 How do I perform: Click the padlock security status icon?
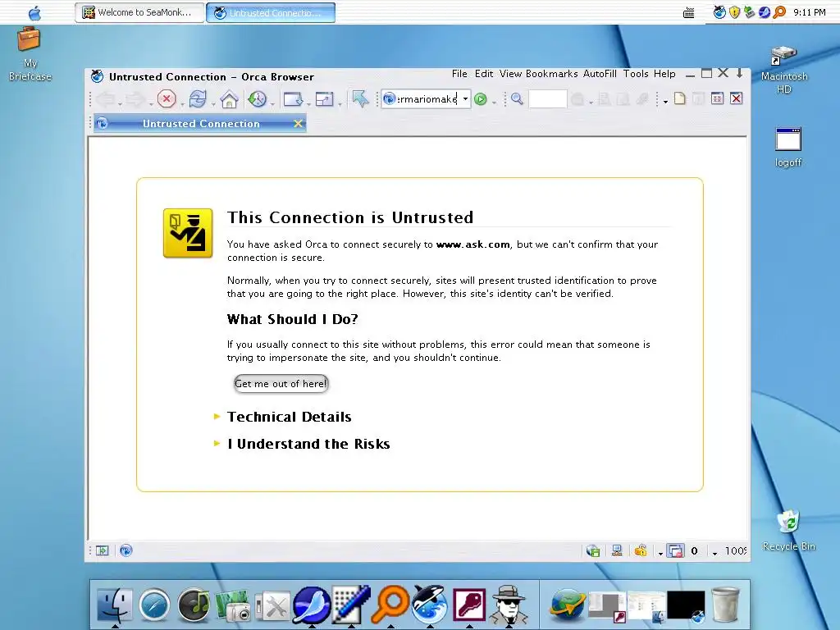641,550
